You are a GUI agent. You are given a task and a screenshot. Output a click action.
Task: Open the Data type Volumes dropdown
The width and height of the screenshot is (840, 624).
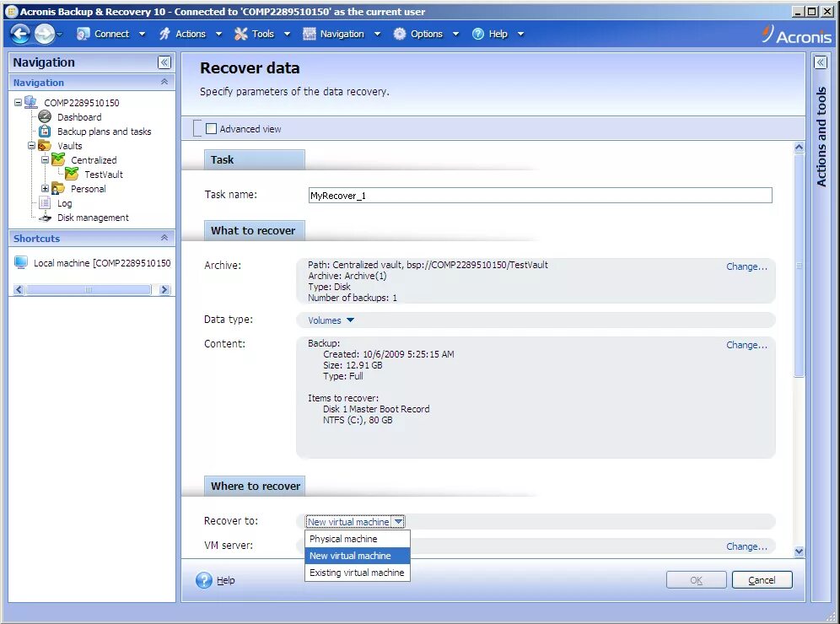(x=331, y=320)
